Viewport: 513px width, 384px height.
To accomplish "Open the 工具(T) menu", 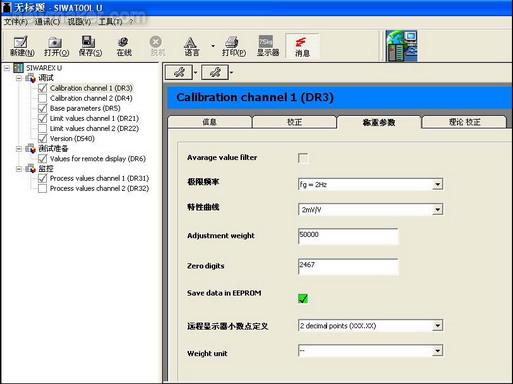I will point(110,22).
